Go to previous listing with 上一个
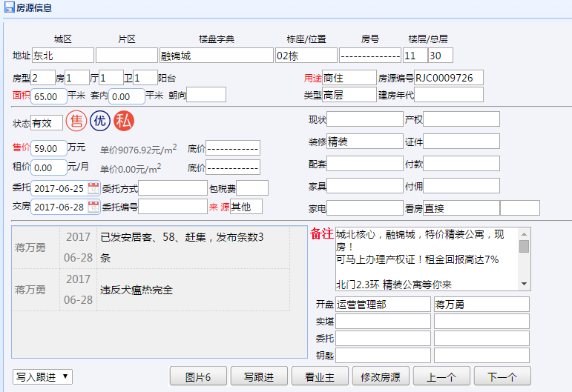Image resolution: width=572 pixels, height=392 pixels. click(x=441, y=376)
